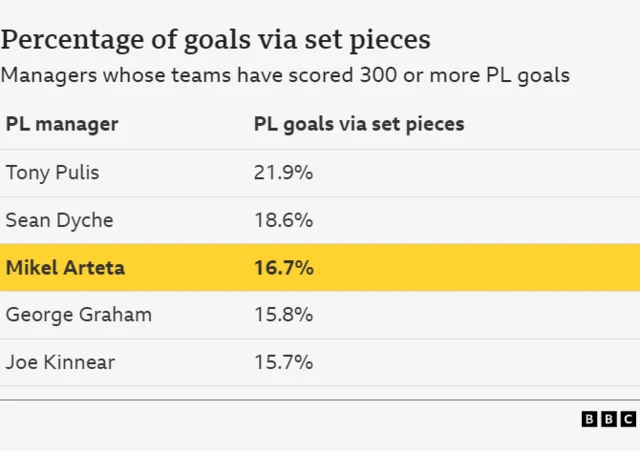The height and width of the screenshot is (451, 640).
Task: Click the highlighted Mikel Arteta name
Action: (65, 267)
